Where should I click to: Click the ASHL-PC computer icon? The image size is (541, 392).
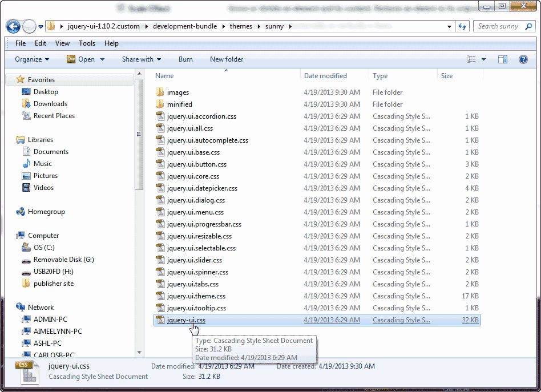point(26,343)
